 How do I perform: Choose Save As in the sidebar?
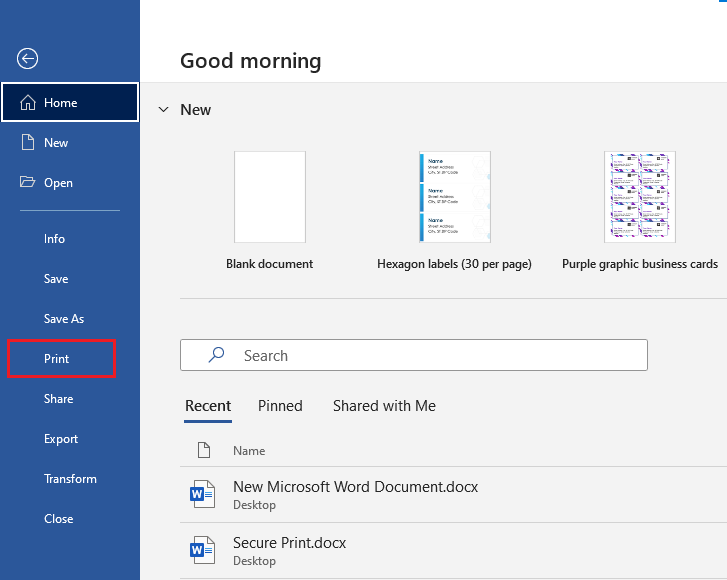click(x=64, y=319)
